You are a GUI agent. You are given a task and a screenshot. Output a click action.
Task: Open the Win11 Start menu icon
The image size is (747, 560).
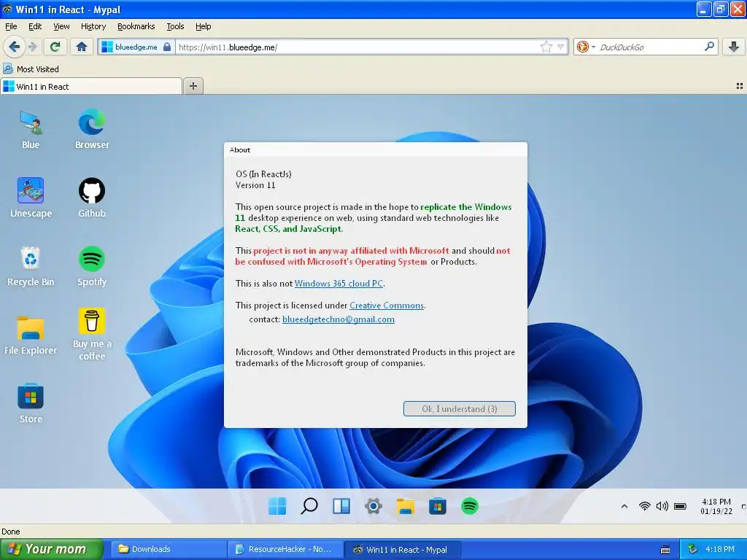tap(277, 506)
